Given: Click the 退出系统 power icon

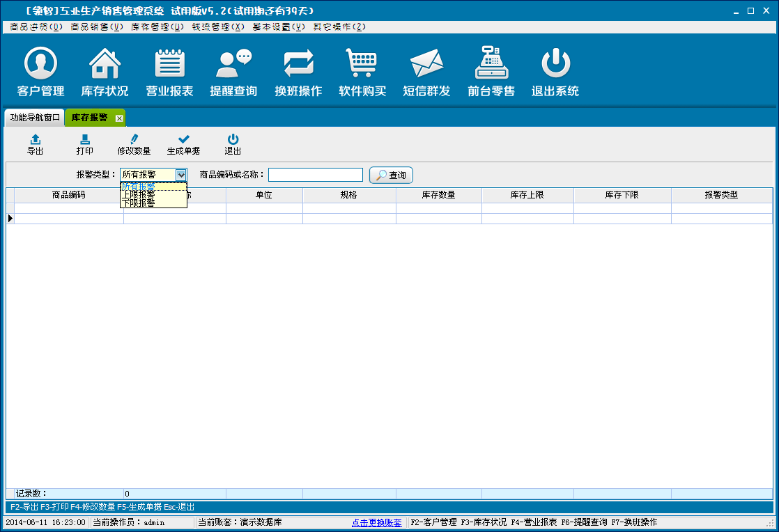Looking at the screenshot, I should tap(555, 64).
